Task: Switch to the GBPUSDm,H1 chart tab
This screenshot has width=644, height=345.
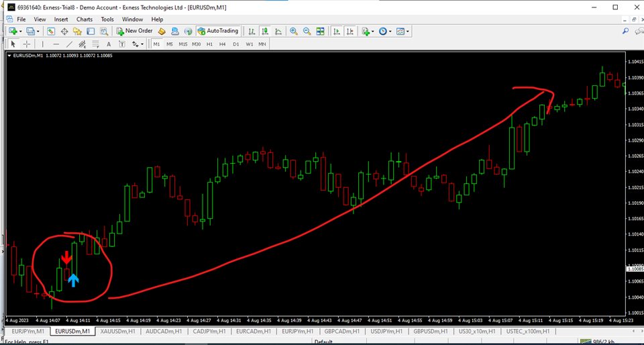Action: click(429, 331)
